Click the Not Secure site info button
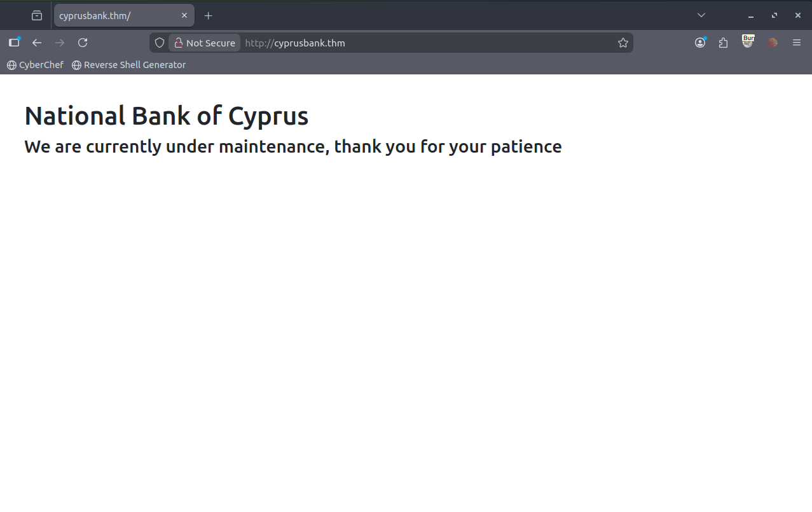 [205, 43]
